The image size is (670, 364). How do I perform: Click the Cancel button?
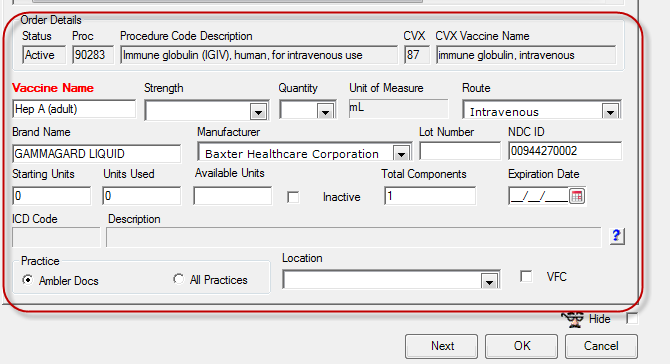point(601,346)
